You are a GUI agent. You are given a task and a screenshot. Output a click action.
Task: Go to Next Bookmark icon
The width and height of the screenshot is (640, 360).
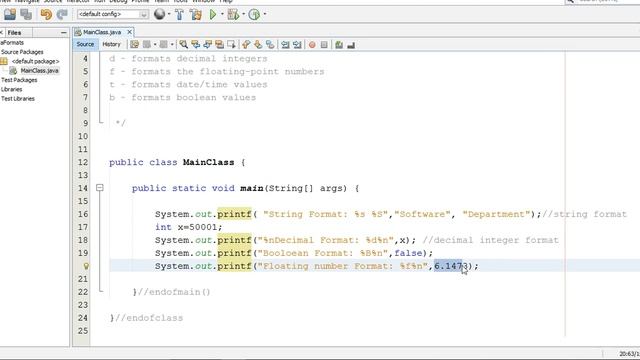tap(258, 44)
